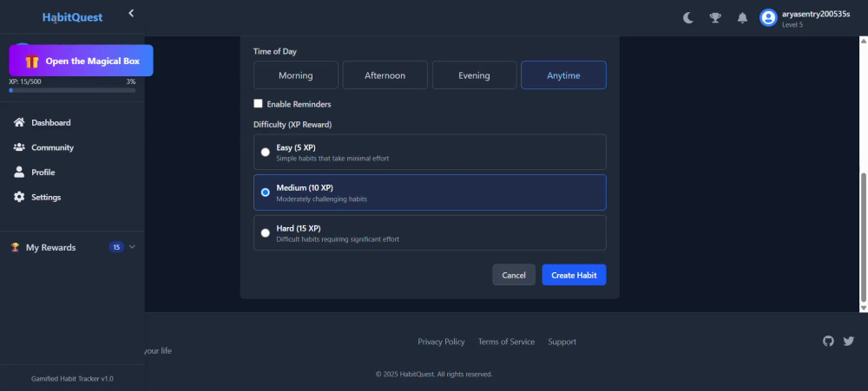The image size is (868, 391).
Task: Select the Medium (10 XP) difficulty
Action: coord(430,192)
